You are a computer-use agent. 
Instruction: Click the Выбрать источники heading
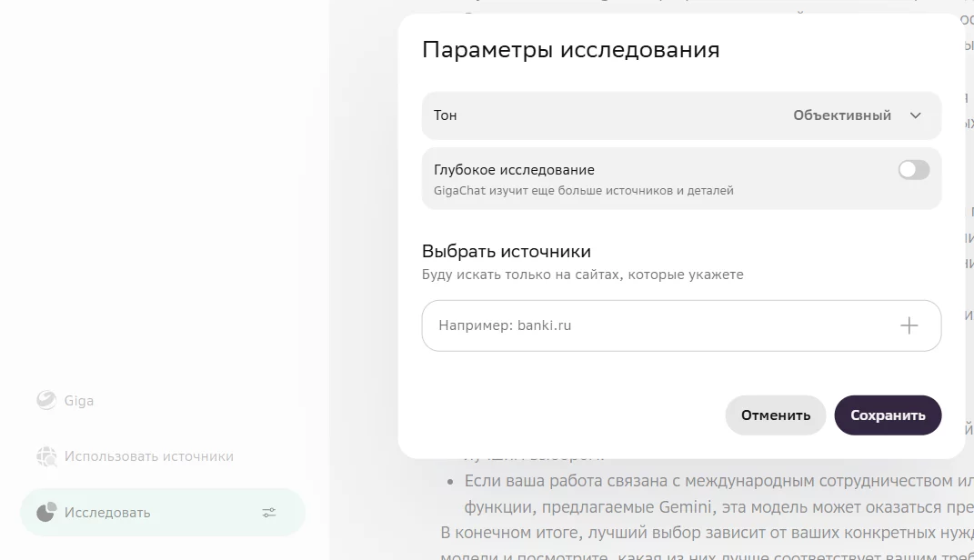coord(506,252)
